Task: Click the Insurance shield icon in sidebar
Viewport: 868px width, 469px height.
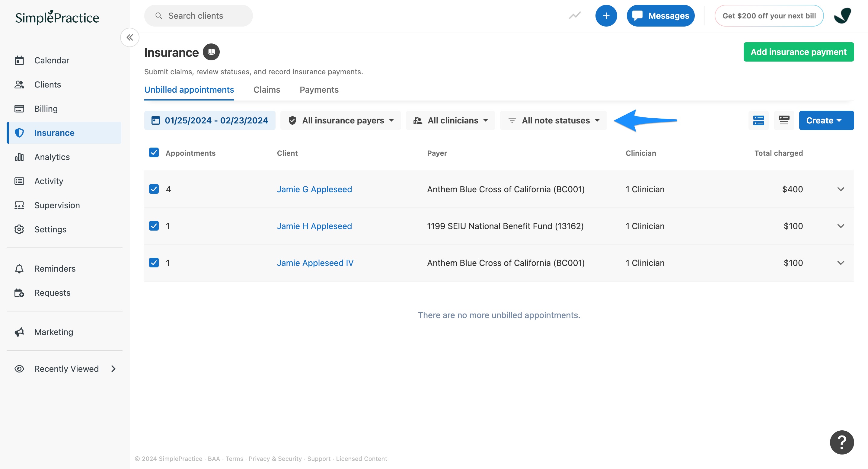Action: coord(19,133)
